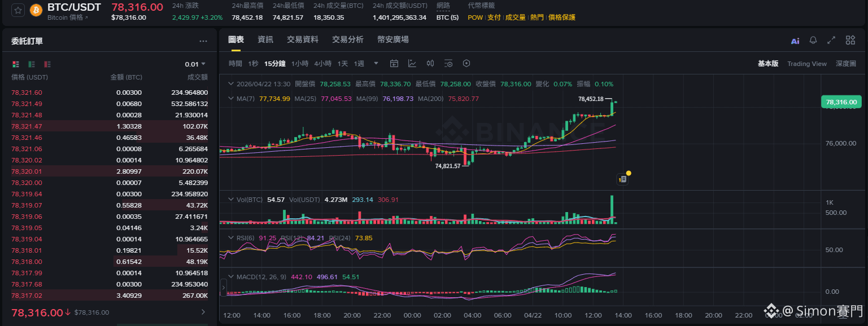Open the hexagon chart settings icon

pos(466,63)
